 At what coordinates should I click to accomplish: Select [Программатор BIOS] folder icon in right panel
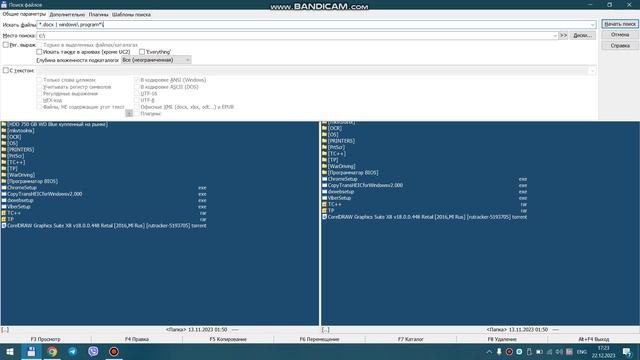[x=324, y=173]
